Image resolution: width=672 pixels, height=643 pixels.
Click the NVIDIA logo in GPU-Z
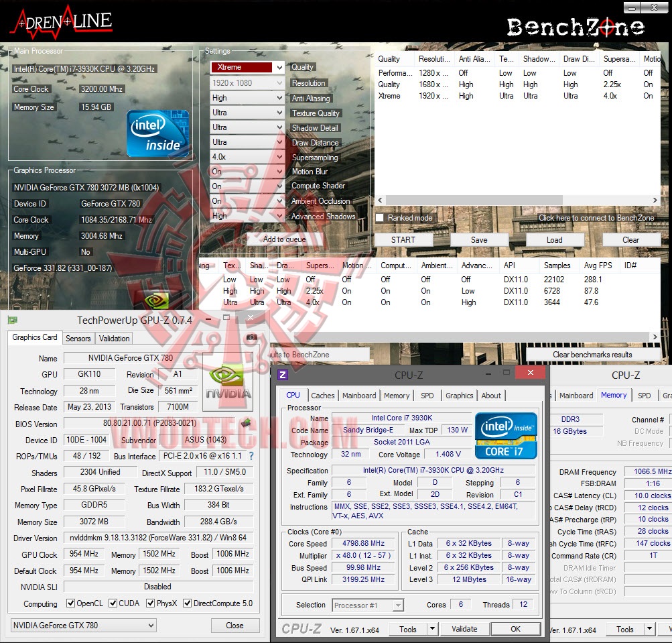click(228, 383)
